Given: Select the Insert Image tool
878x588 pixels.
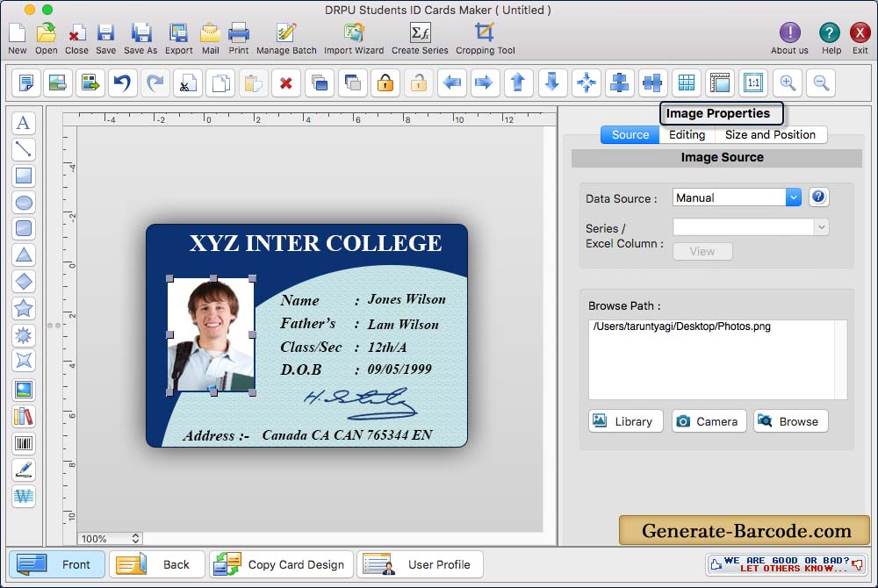Looking at the screenshot, I should point(24,390).
